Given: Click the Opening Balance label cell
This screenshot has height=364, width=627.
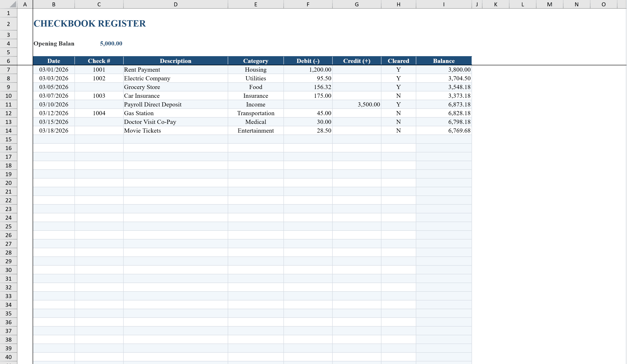Looking at the screenshot, I should [54, 44].
